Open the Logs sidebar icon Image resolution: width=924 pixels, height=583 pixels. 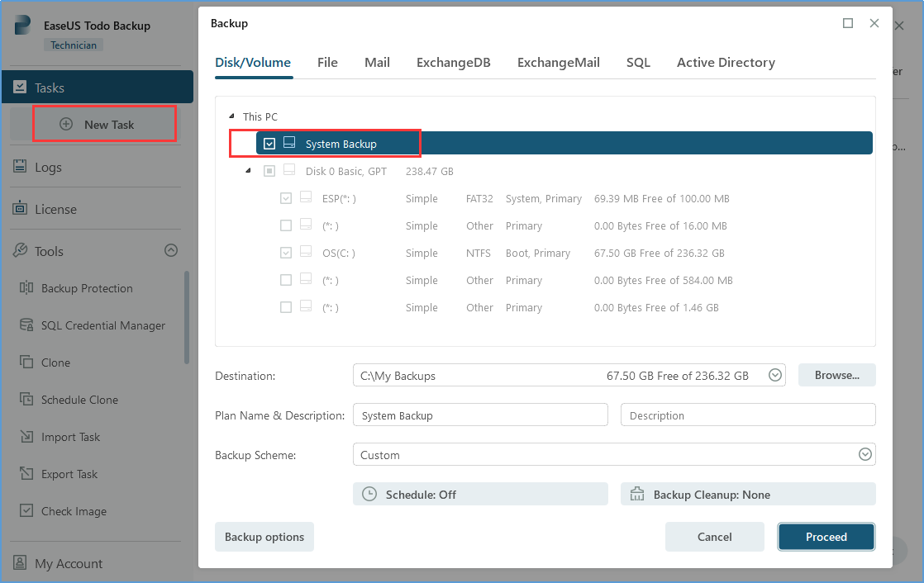(20, 167)
